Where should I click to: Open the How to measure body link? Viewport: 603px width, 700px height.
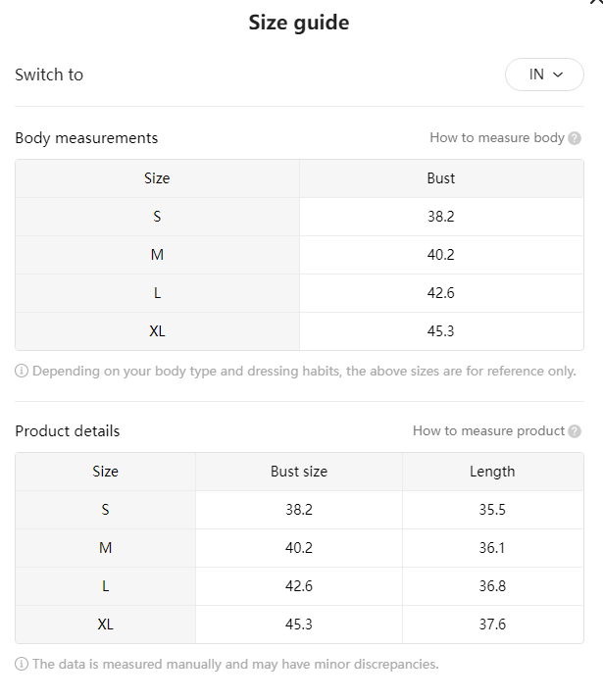click(x=497, y=138)
